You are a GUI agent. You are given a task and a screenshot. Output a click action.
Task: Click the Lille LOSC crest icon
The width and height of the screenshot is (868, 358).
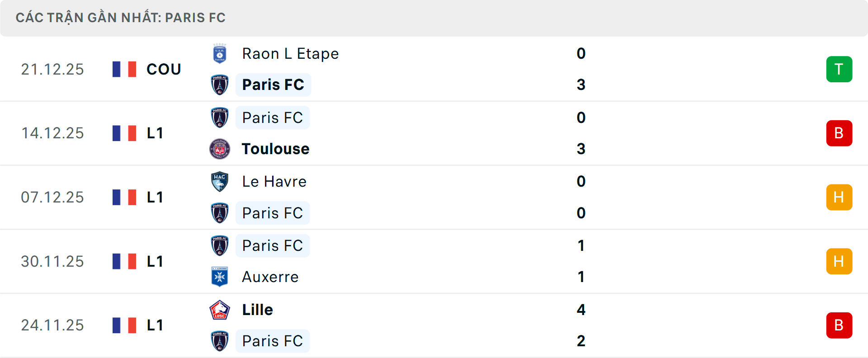[x=220, y=310]
